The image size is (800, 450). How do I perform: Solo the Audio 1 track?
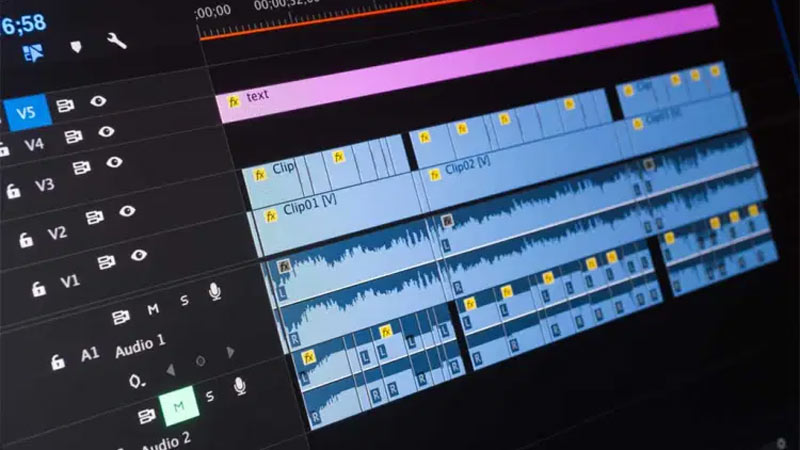[184, 300]
